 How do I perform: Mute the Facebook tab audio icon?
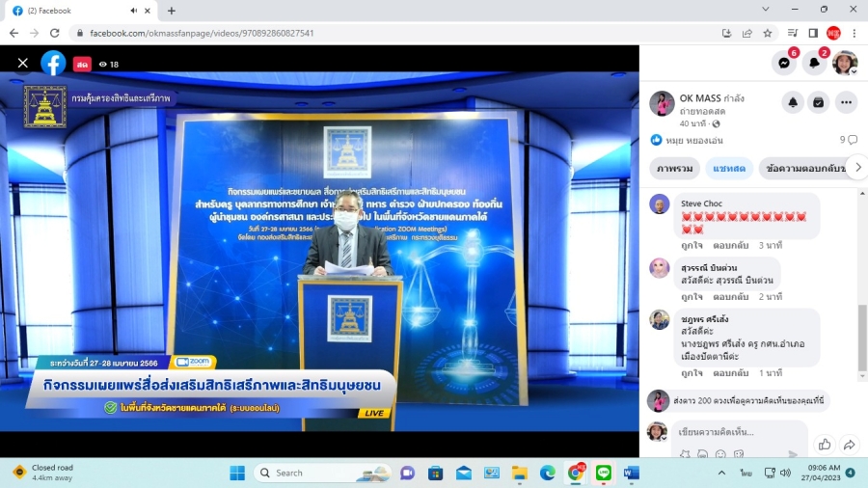coord(134,11)
